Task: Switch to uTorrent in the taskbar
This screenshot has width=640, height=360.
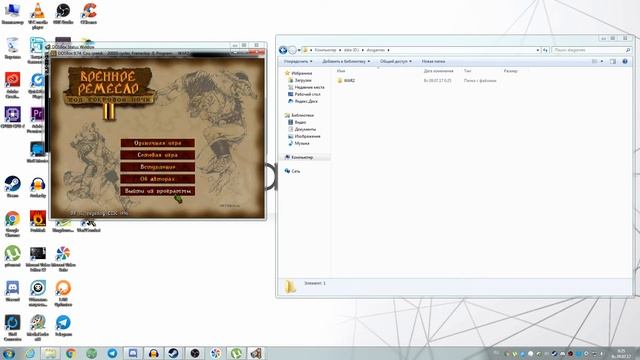Action: pos(236,353)
